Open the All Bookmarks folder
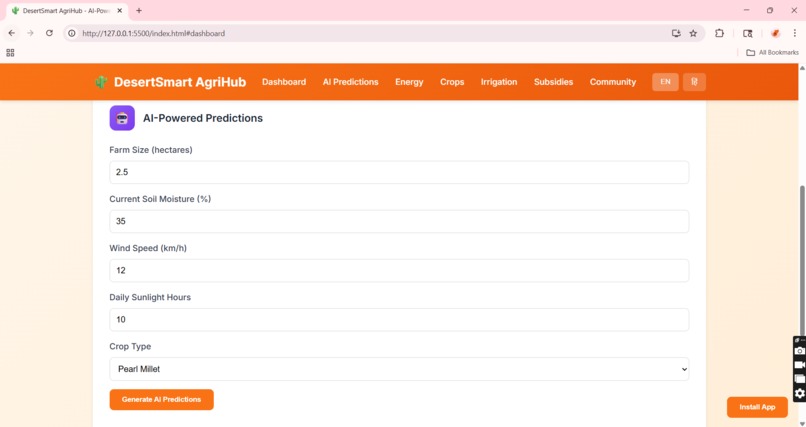The image size is (806, 427). click(772, 52)
